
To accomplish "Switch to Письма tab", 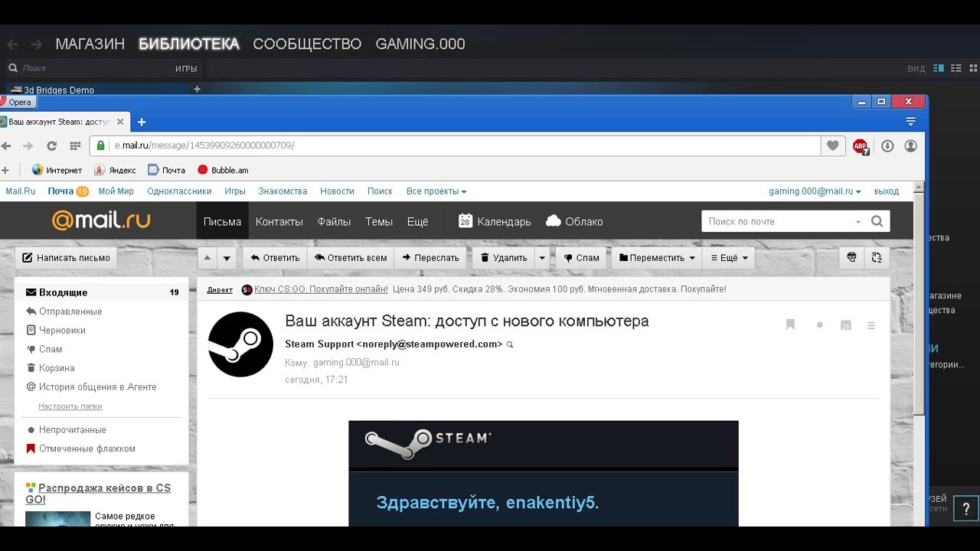I will click(222, 221).
